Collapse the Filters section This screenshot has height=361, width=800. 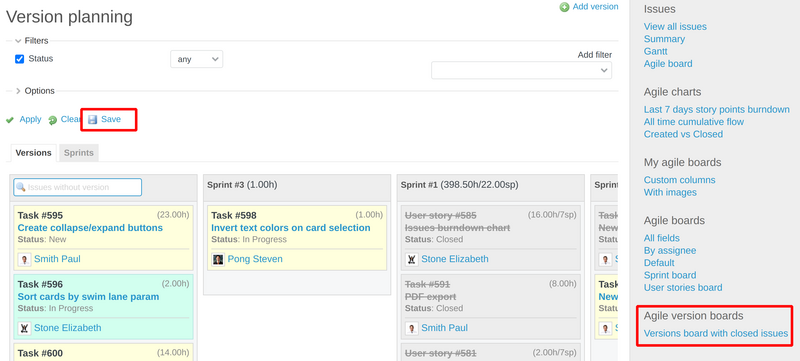point(32,41)
